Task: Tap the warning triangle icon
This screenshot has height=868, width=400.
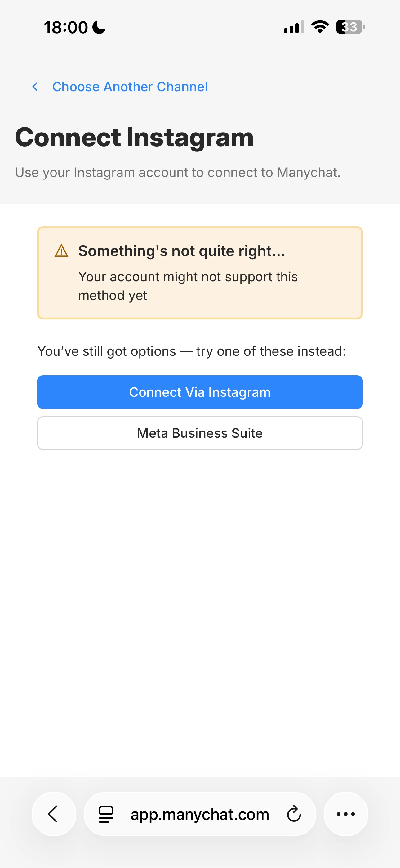Action: 61,251
